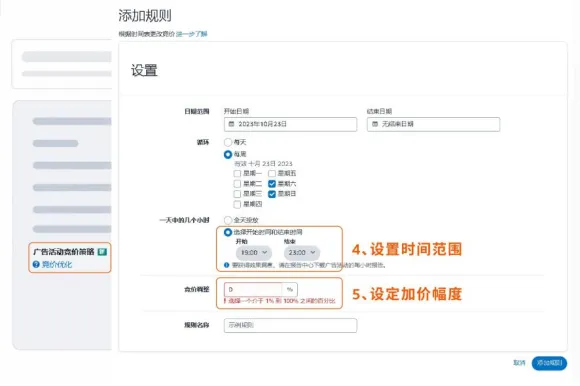Viewport: 580px width, 386px height.
Task: Check the 星期三 (Wednesday) checkbox
Action: pyautogui.click(x=237, y=194)
